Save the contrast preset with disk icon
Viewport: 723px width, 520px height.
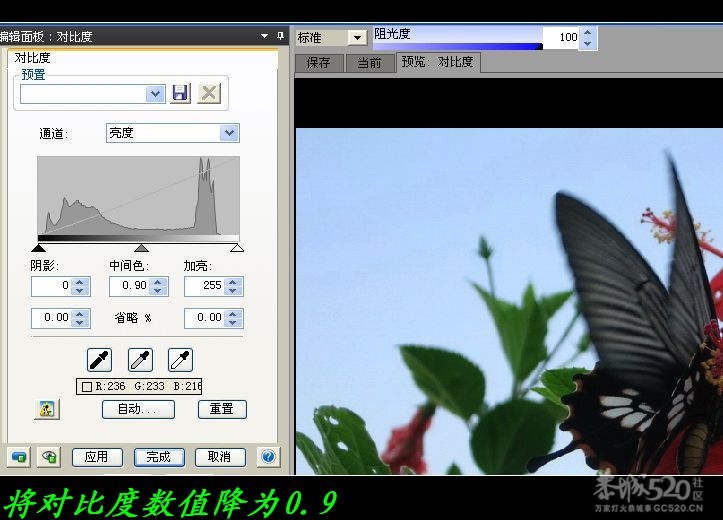(180, 93)
